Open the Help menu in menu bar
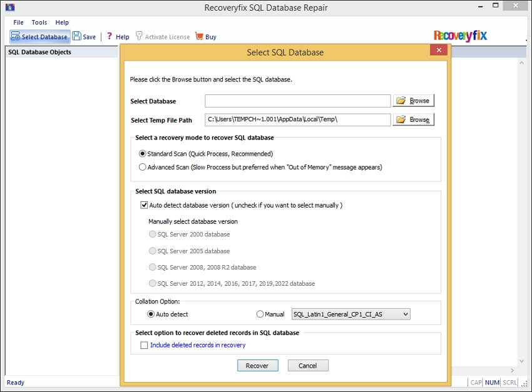The width and height of the screenshot is (532, 392). (x=62, y=23)
